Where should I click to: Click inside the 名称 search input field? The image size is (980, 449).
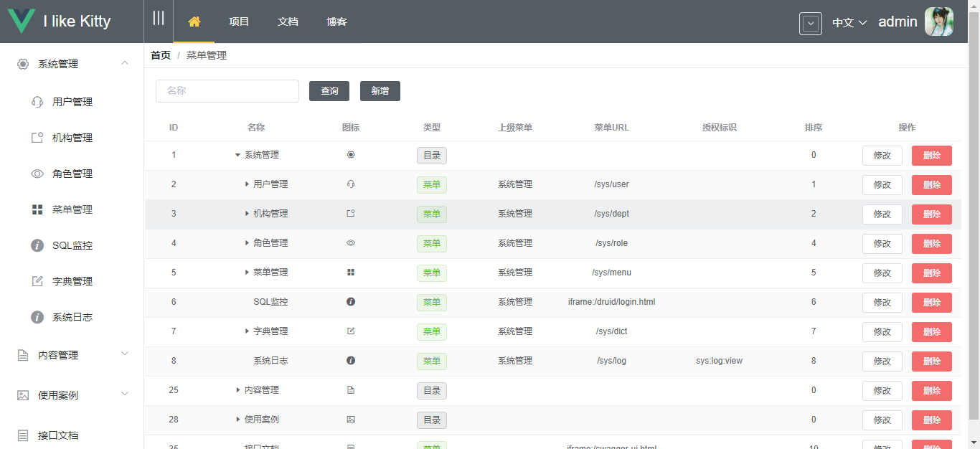(227, 91)
